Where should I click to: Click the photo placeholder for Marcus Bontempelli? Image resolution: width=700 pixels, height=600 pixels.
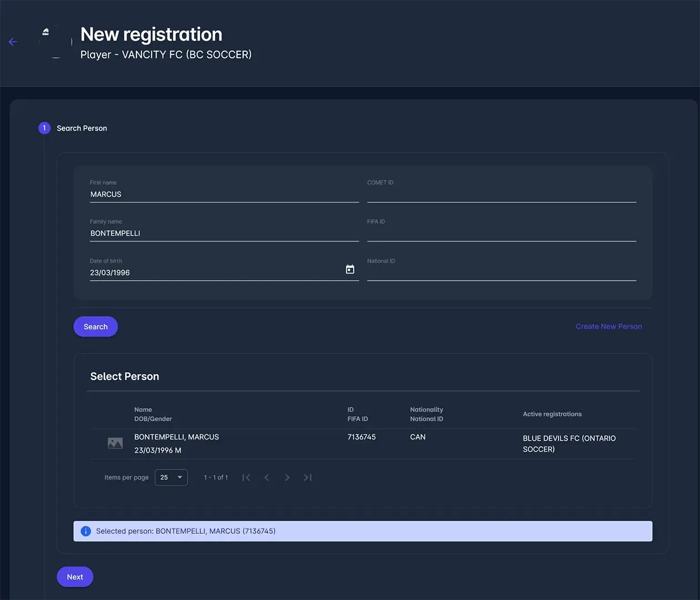pos(115,443)
